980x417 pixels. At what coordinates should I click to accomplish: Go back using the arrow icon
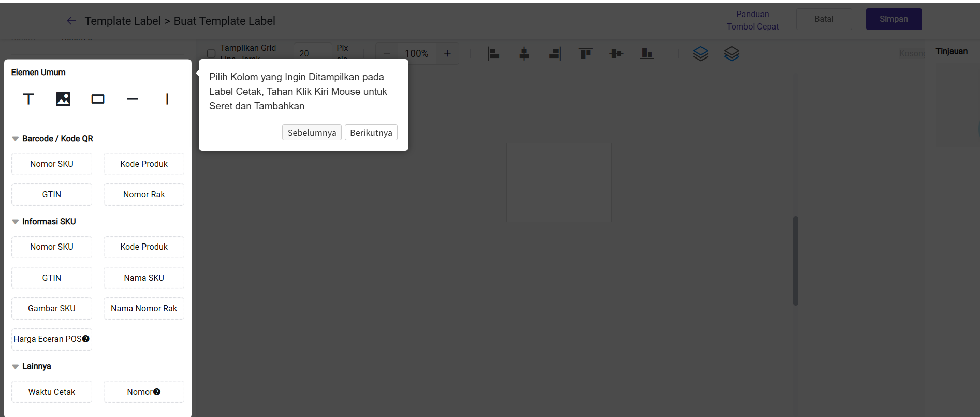click(71, 21)
